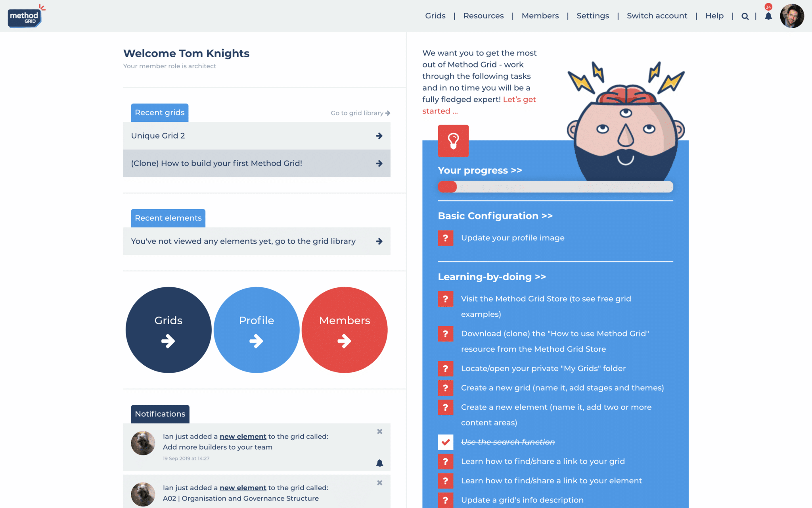
Task: Open the user profile avatar menu
Action: [x=792, y=16]
